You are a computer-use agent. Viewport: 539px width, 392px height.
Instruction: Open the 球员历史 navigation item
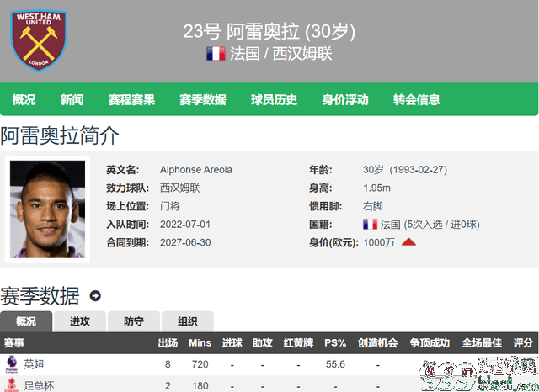(274, 99)
